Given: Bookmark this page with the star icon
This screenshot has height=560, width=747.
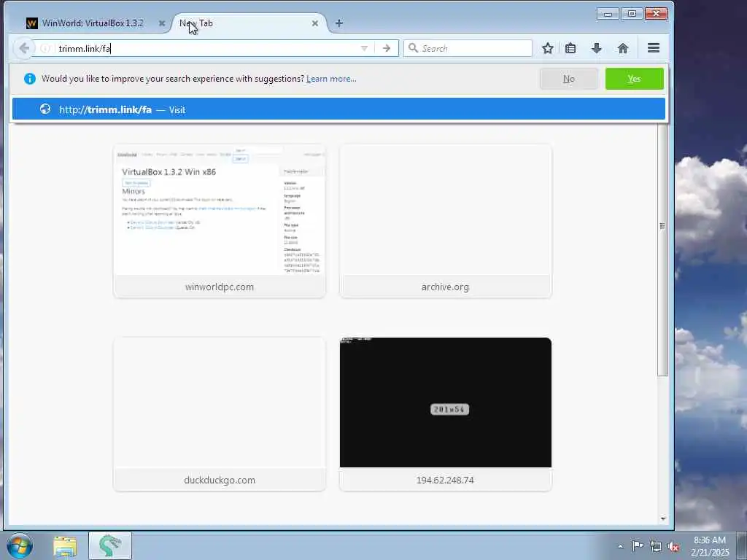Looking at the screenshot, I should tap(547, 48).
